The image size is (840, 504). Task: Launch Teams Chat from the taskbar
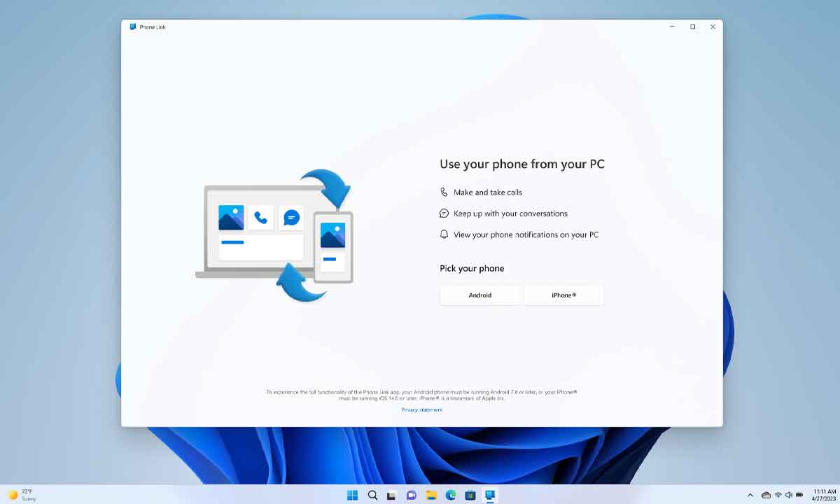[412, 495]
